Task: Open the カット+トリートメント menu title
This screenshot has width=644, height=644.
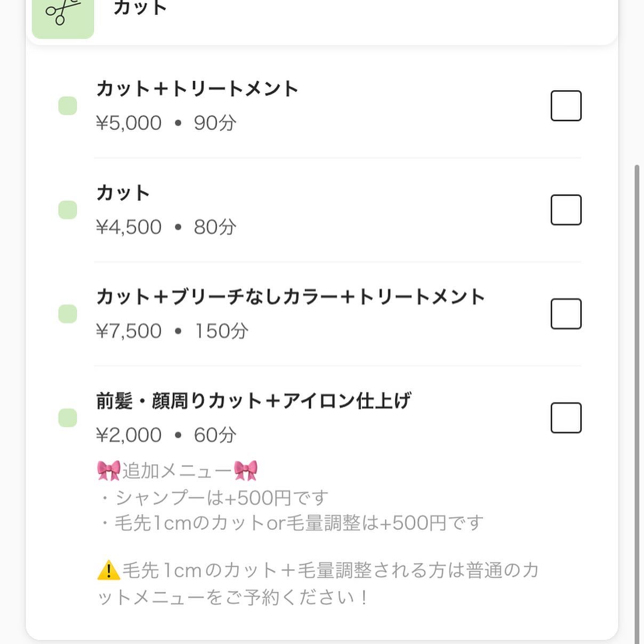Action: [x=197, y=88]
